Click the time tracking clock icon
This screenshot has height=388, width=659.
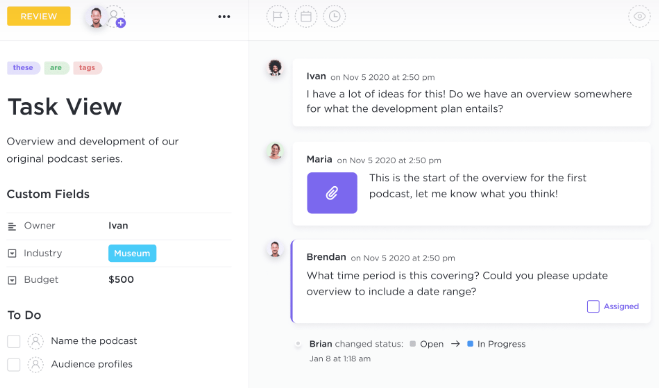(x=335, y=16)
